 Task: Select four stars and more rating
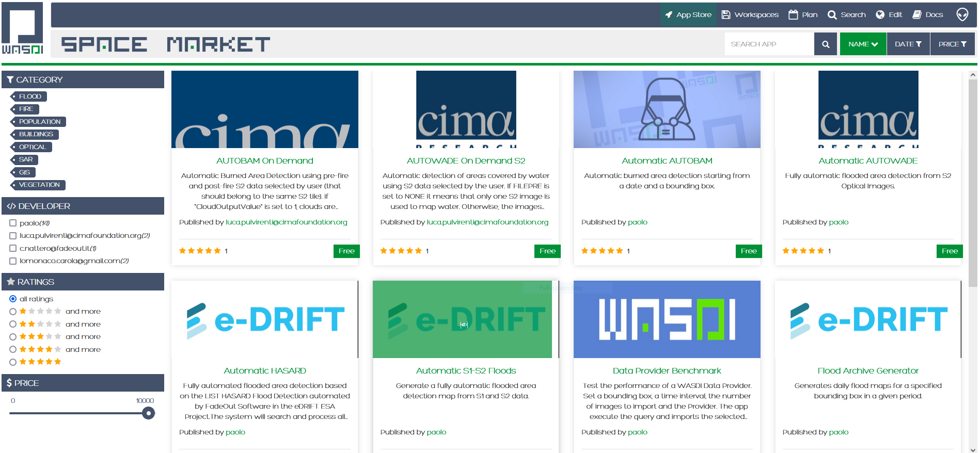tap(13, 349)
